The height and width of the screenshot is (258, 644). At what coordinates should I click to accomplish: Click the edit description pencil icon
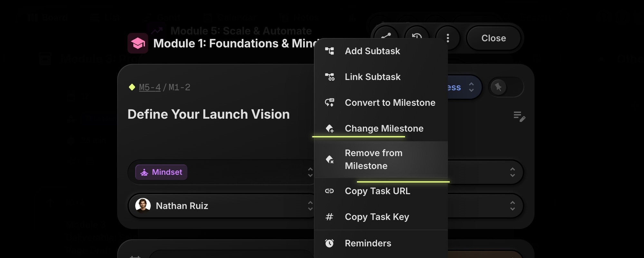[519, 116]
